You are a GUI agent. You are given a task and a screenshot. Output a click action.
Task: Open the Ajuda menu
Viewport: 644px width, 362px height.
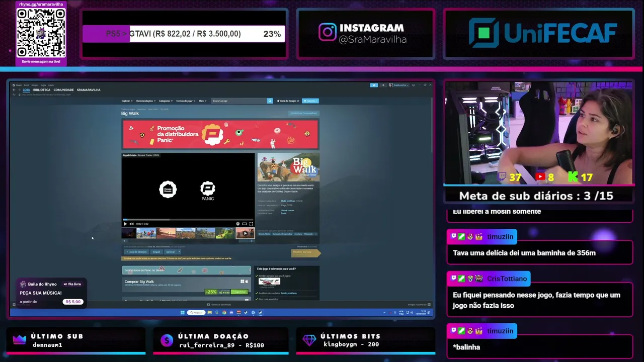[51, 85]
